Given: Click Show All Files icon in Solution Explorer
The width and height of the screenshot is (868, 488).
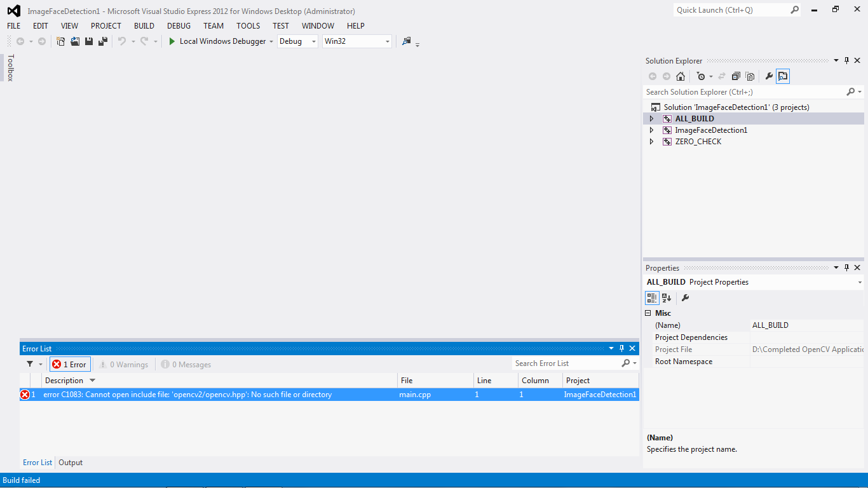Looking at the screenshot, I should (x=750, y=76).
